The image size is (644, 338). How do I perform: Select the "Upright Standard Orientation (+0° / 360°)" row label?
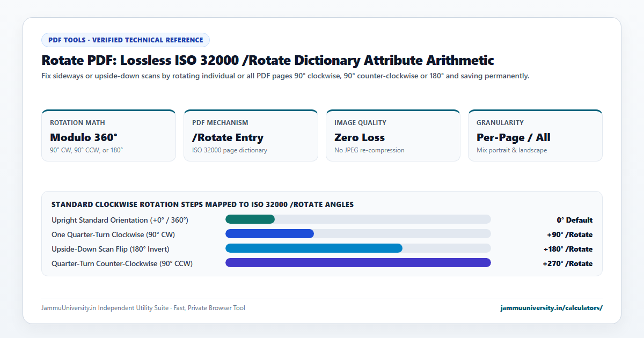[x=120, y=220]
